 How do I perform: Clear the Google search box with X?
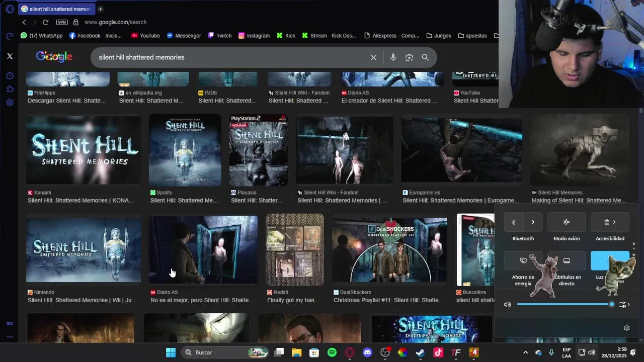click(x=373, y=57)
